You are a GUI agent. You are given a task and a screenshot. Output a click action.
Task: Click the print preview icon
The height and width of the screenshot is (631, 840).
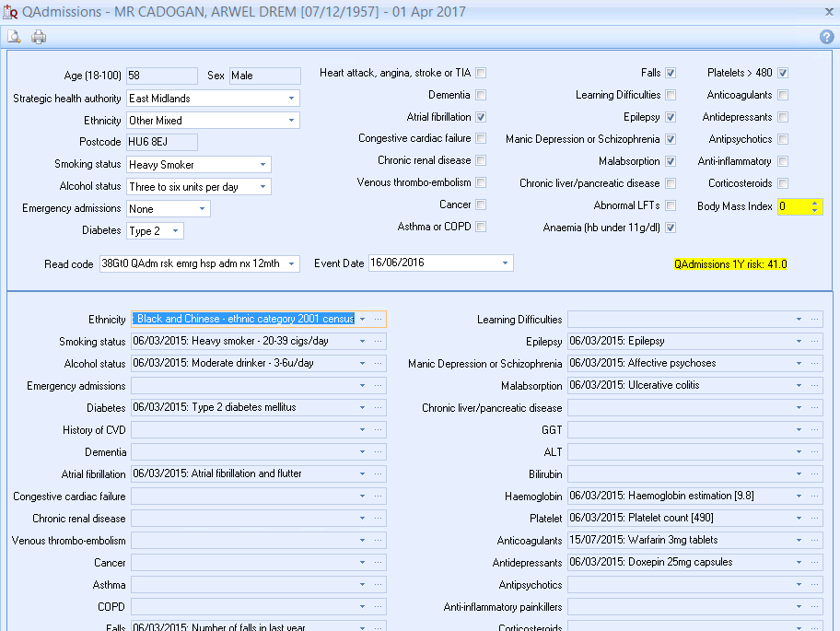coord(14,37)
